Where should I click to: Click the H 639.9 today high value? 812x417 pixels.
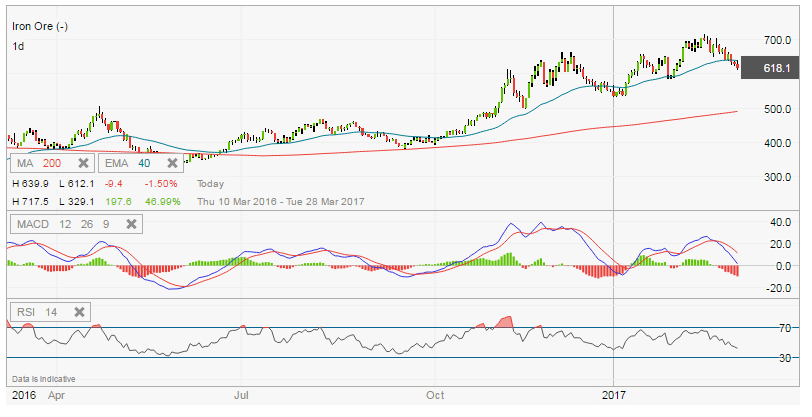point(30,184)
